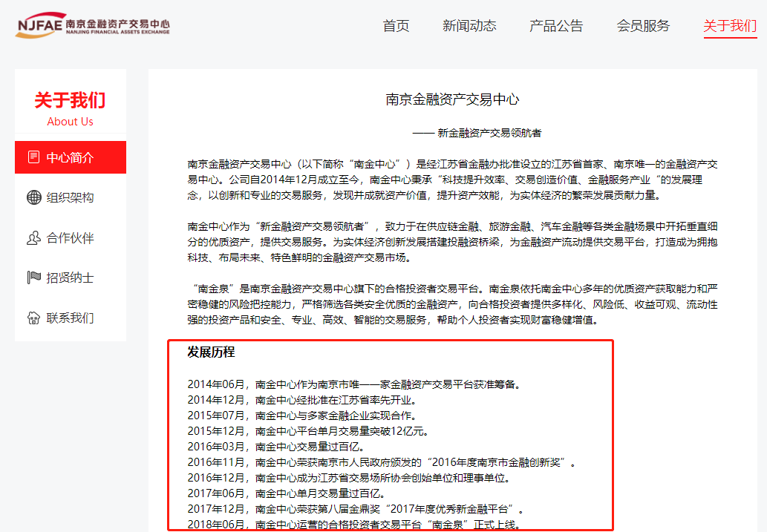Click the 南京金融资产交易中心 page heading

[452, 99]
